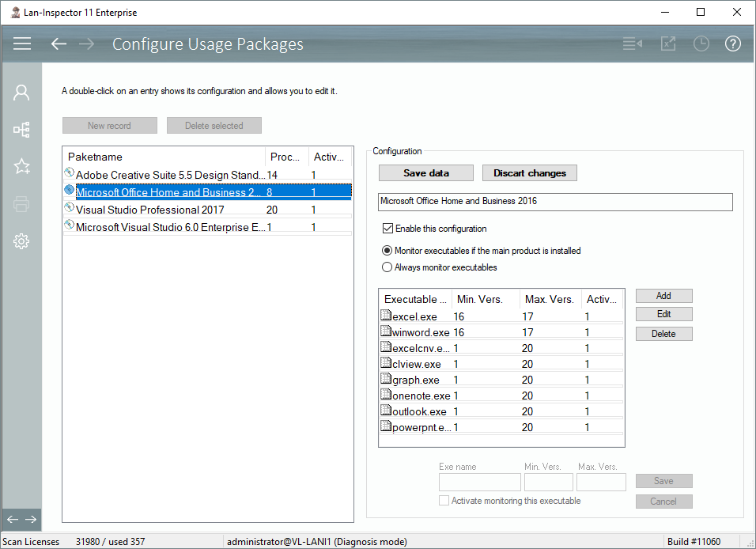
Task: Click the package name text field
Action: pyautogui.click(x=555, y=202)
